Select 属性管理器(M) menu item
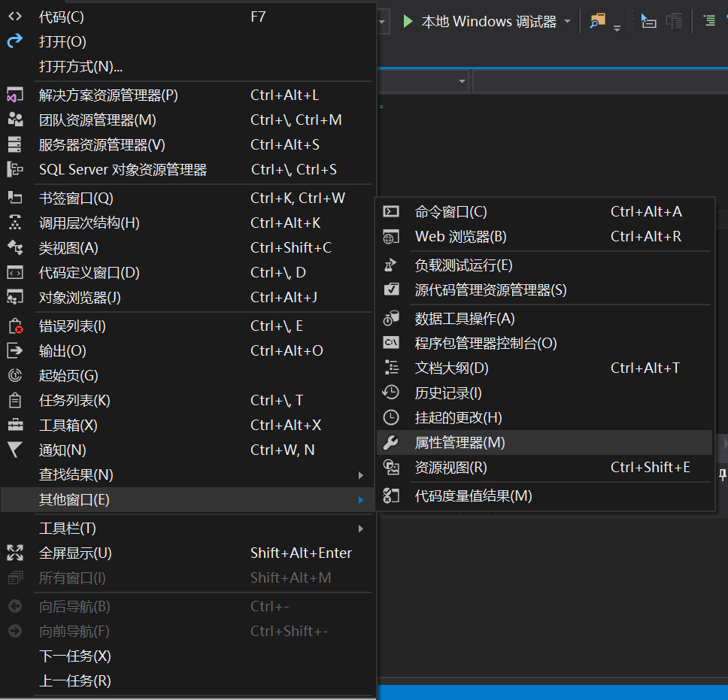Image resolution: width=728 pixels, height=700 pixels. pyautogui.click(x=460, y=443)
